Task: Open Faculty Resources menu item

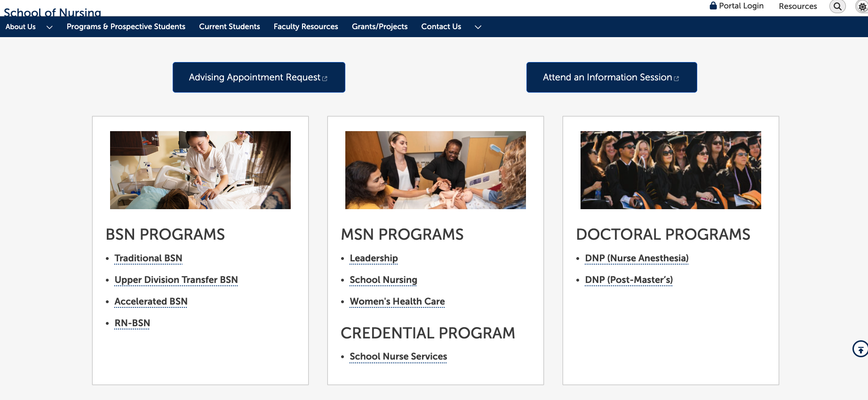Action: [x=306, y=27]
